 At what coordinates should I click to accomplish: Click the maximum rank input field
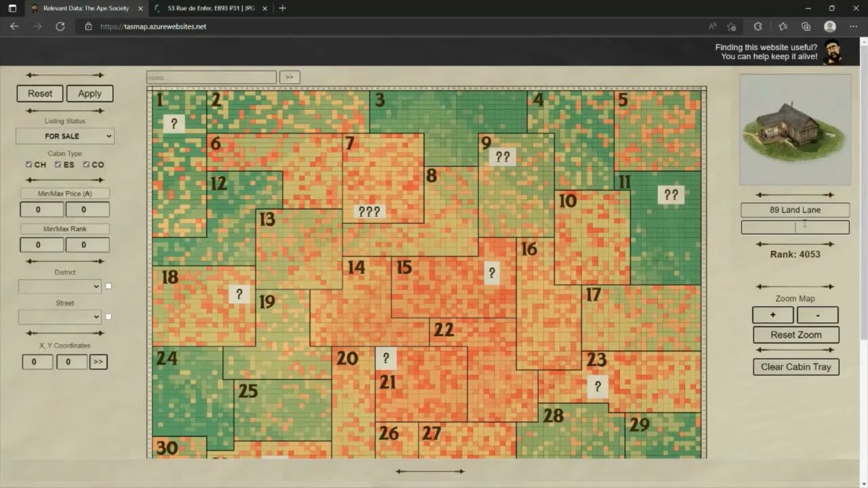click(x=87, y=245)
